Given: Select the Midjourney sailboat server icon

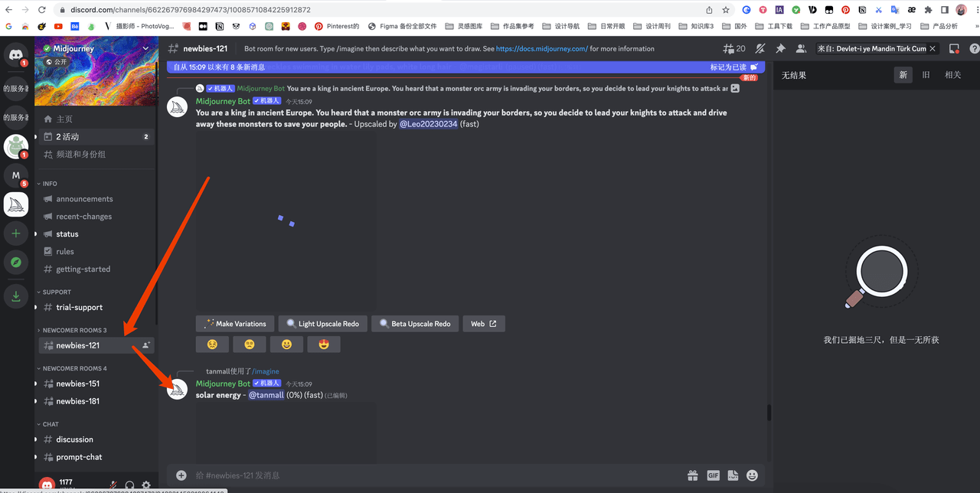Looking at the screenshot, I should [x=16, y=204].
